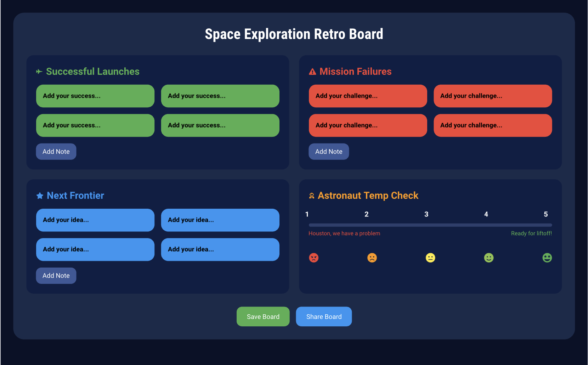588x365 pixels.
Task: Select the star-eyed green face emoji
Action: pos(547,258)
